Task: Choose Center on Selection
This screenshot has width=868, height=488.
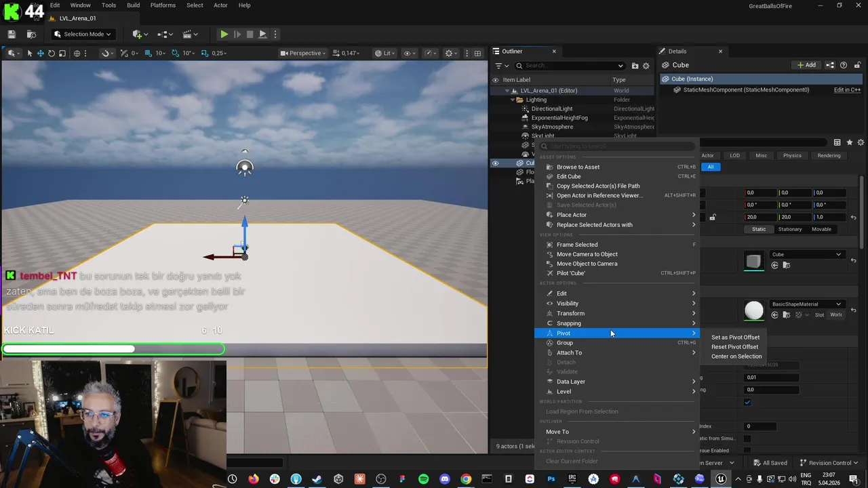Action: pyautogui.click(x=736, y=356)
